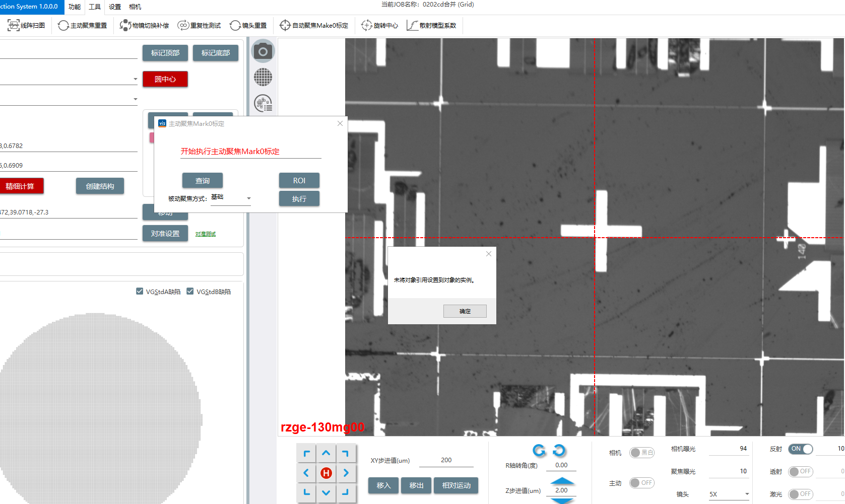
Task: Click 确定 in the error message box
Action: (465, 311)
